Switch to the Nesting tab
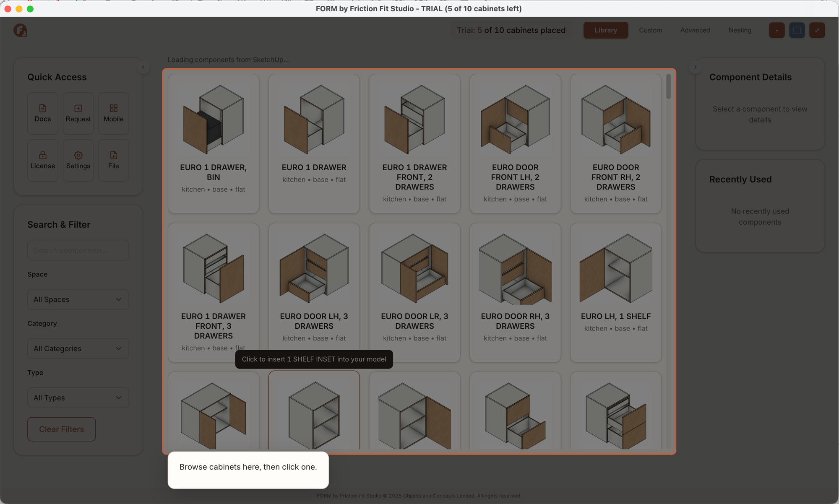 coord(740,30)
